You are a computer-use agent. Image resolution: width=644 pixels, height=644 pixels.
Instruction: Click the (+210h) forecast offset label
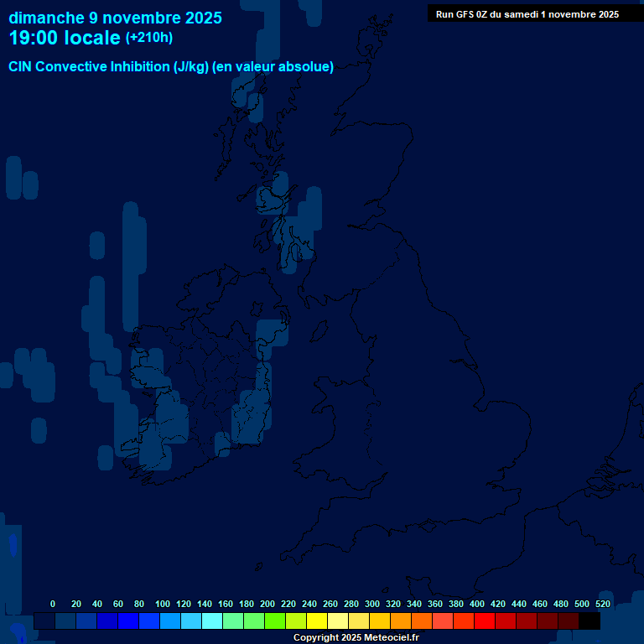click(149, 38)
